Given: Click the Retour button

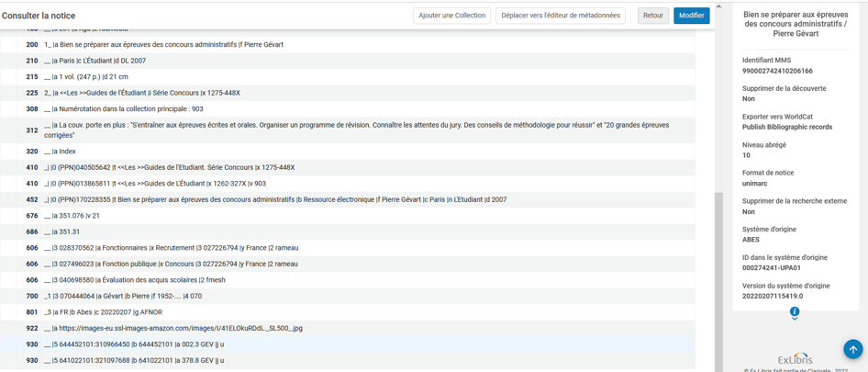Looking at the screenshot, I should click(652, 16).
